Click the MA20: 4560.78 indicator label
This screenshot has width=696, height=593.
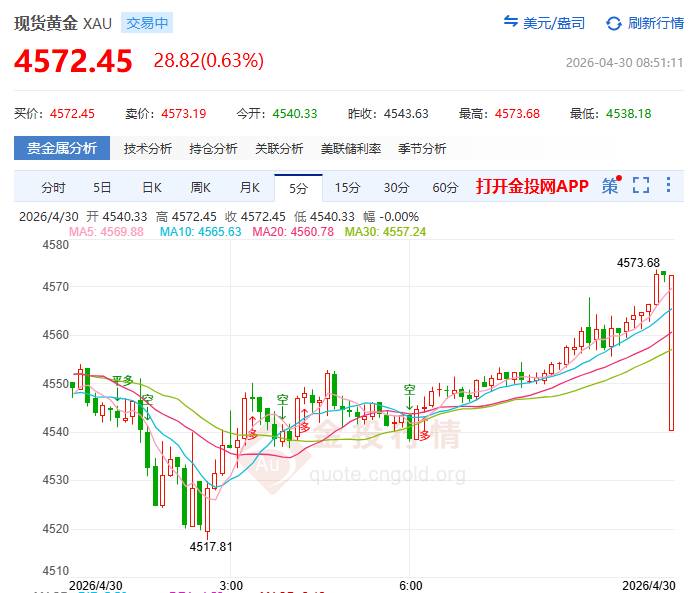pos(293,232)
